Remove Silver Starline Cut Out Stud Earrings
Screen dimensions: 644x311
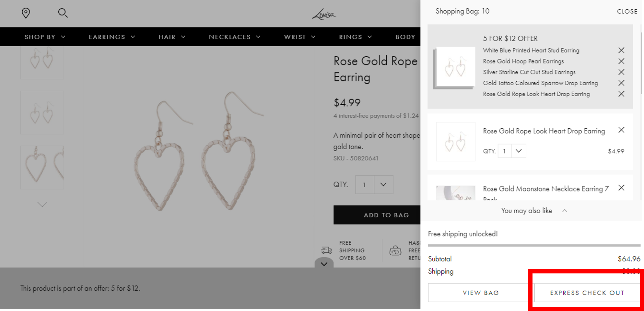[x=621, y=72]
